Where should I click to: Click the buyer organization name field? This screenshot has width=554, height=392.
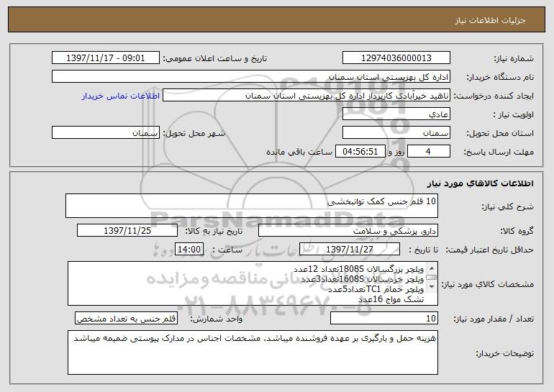pos(251,77)
